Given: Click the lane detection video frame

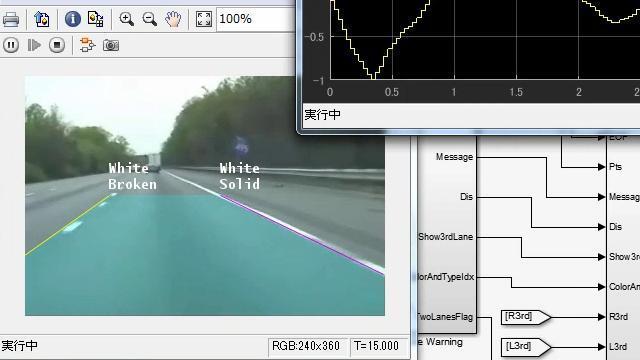Looking at the screenshot, I should (x=205, y=196).
